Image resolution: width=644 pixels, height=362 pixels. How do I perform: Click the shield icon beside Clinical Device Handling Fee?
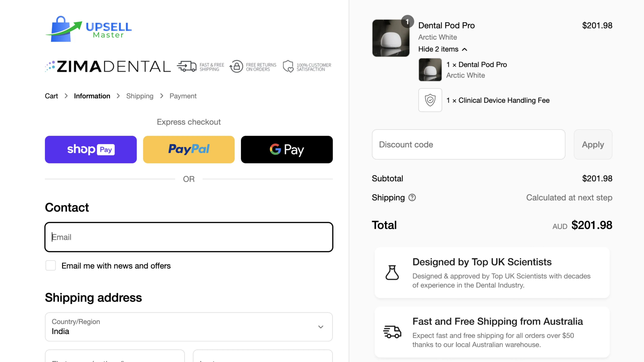pyautogui.click(x=430, y=100)
